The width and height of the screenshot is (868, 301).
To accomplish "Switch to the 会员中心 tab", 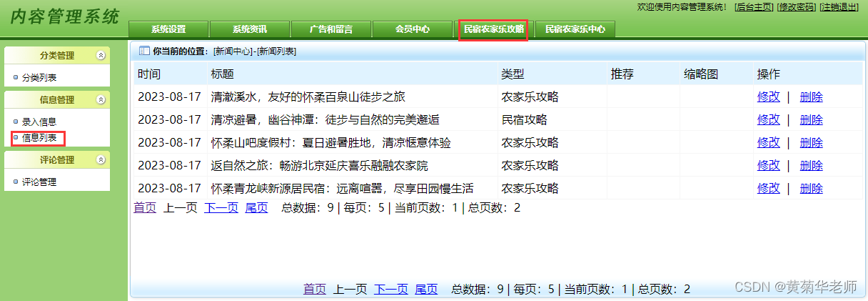I will [x=413, y=29].
